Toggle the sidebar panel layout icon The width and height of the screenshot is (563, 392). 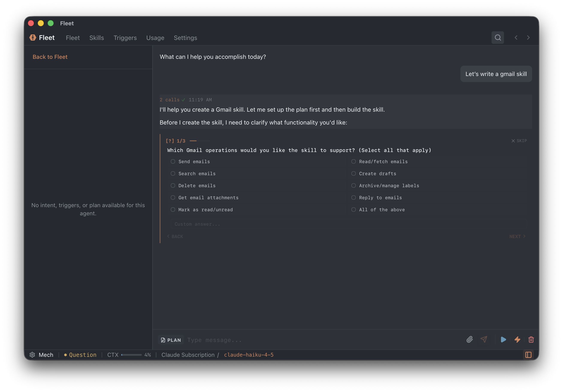tap(528, 355)
